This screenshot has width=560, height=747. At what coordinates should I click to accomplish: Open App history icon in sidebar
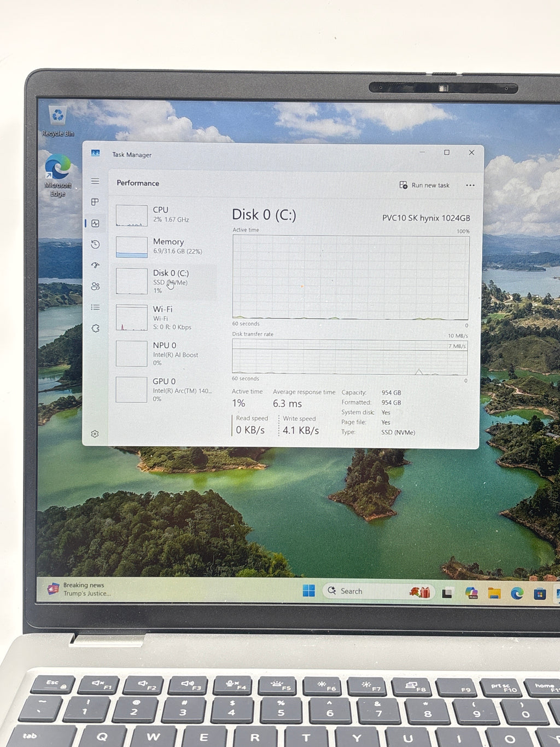click(95, 244)
